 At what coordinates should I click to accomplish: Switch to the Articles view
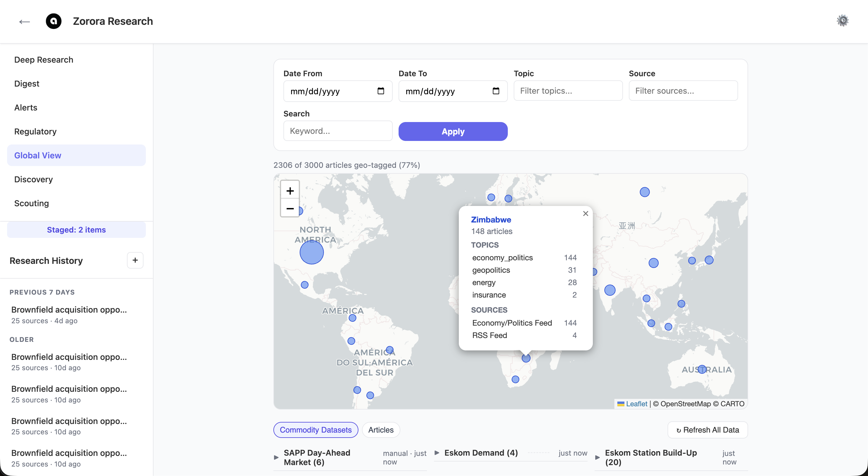(x=381, y=430)
